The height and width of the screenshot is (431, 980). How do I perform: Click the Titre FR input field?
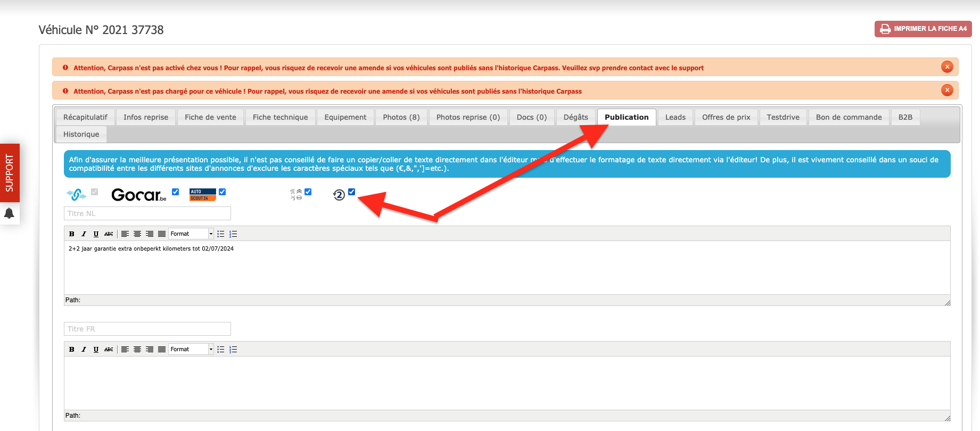[147, 329]
